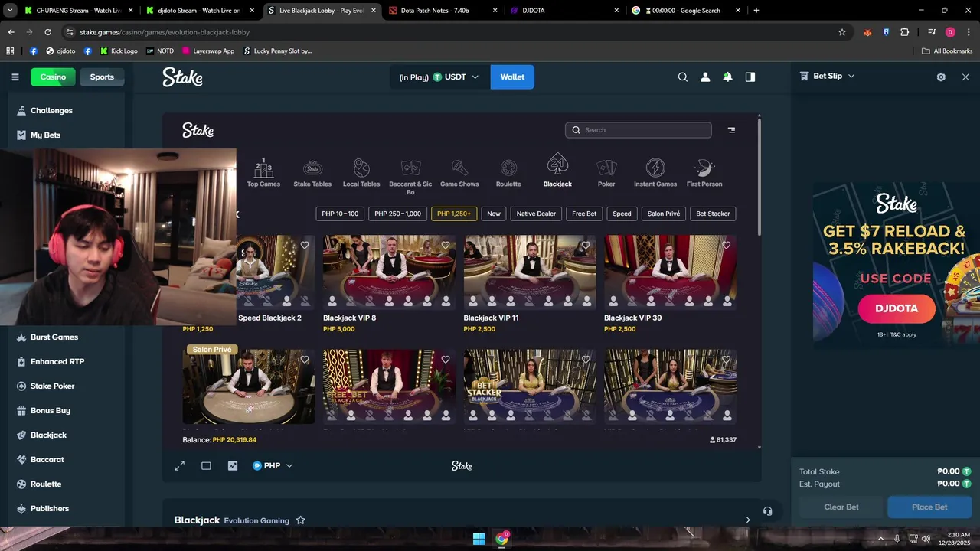Click the DJDOTA promo code button

[897, 308]
